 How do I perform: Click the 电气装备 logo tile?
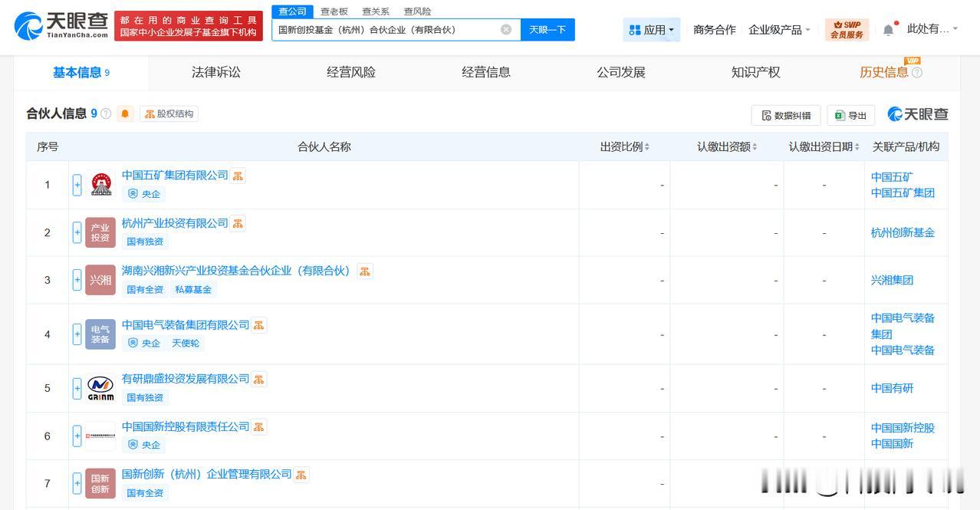(x=100, y=334)
